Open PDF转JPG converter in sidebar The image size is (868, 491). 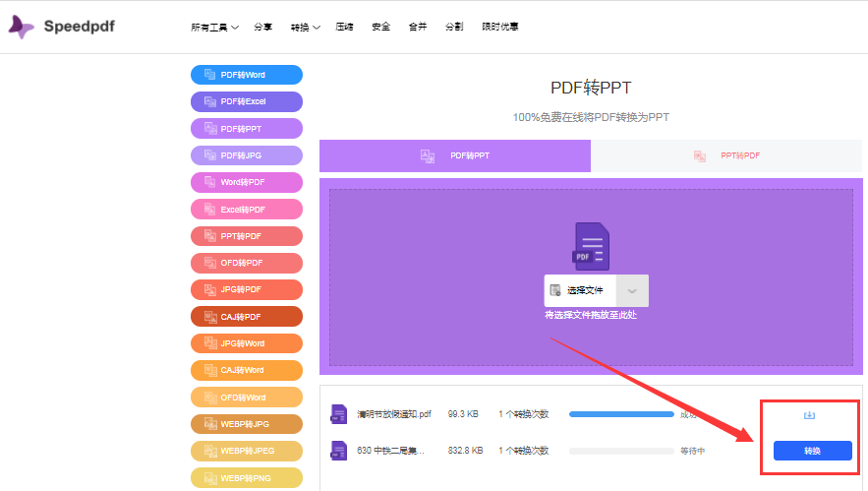(x=247, y=155)
